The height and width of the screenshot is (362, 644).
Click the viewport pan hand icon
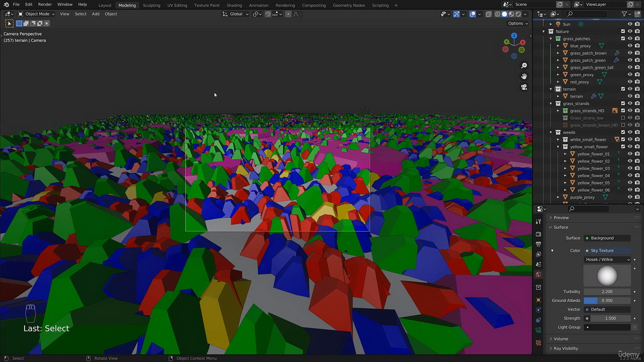[524, 76]
